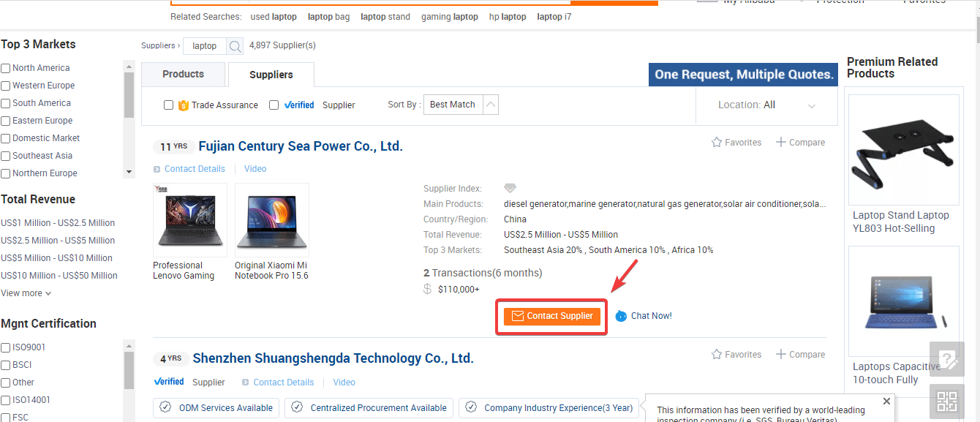Viewport: 980px width, 422px height.
Task: Check the Verified Supplier filter
Action: point(274,105)
